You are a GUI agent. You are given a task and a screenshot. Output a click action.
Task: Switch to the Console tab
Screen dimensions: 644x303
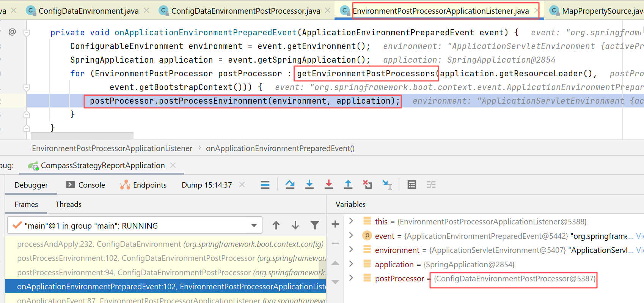pyautogui.click(x=86, y=185)
